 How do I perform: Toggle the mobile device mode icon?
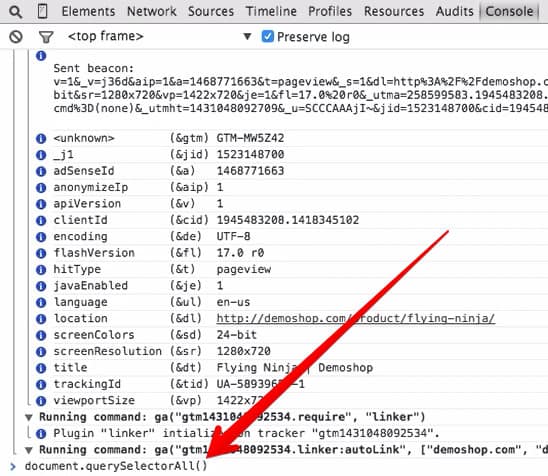[x=42, y=11]
